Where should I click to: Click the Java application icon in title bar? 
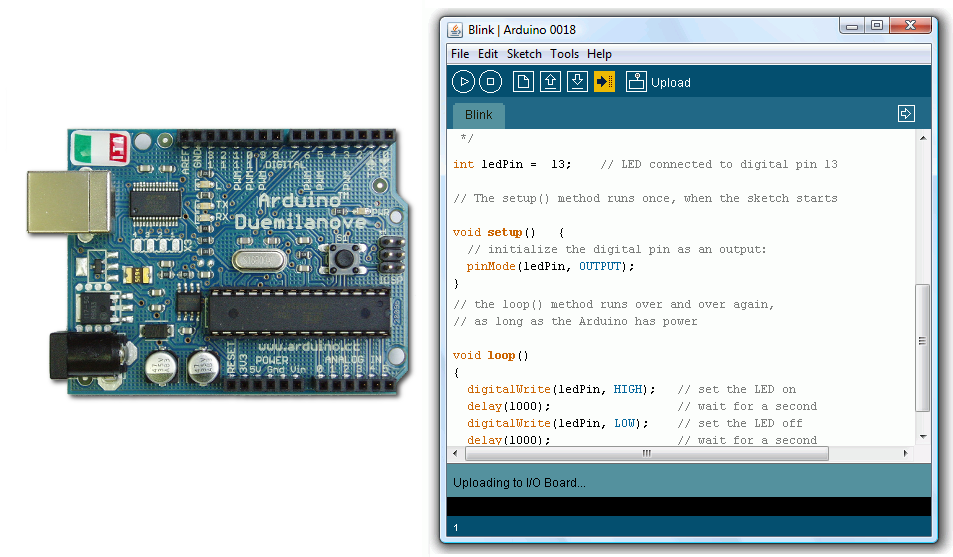pos(455,30)
